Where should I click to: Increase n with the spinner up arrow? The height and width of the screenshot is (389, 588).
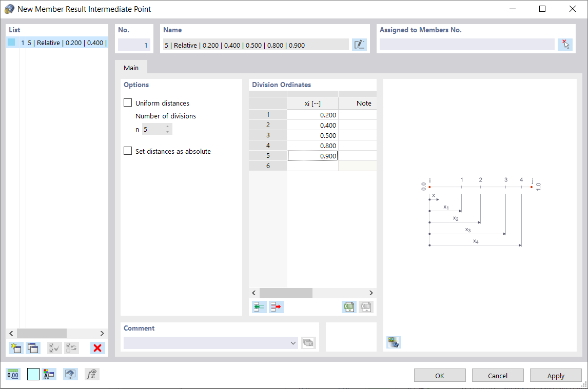pyautogui.click(x=168, y=127)
